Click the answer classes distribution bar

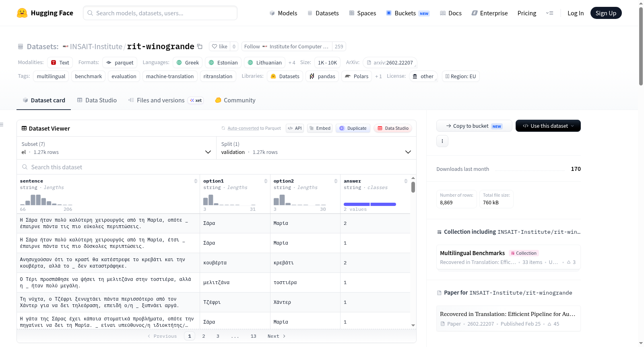[x=370, y=204]
